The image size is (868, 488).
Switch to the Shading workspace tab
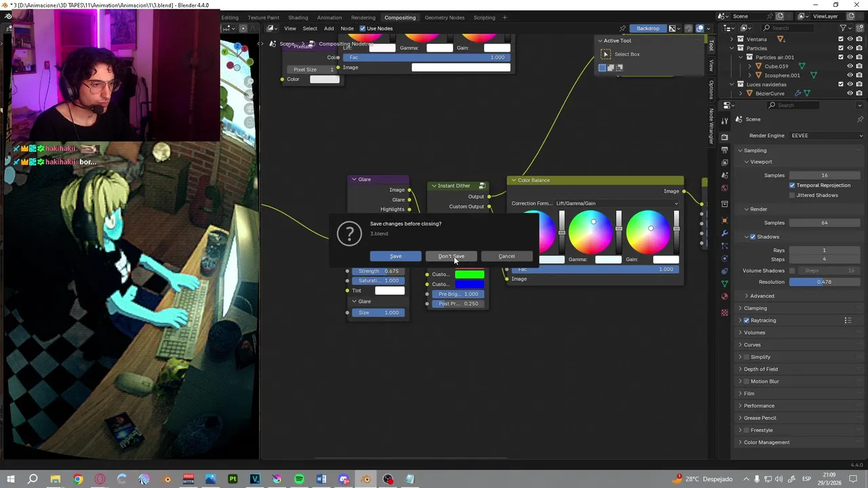tap(298, 18)
